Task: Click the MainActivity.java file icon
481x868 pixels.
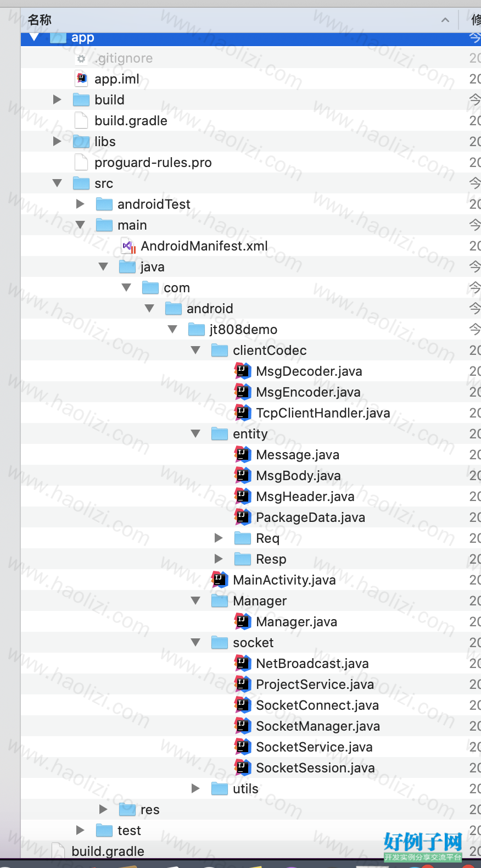Action: pyautogui.click(x=220, y=580)
